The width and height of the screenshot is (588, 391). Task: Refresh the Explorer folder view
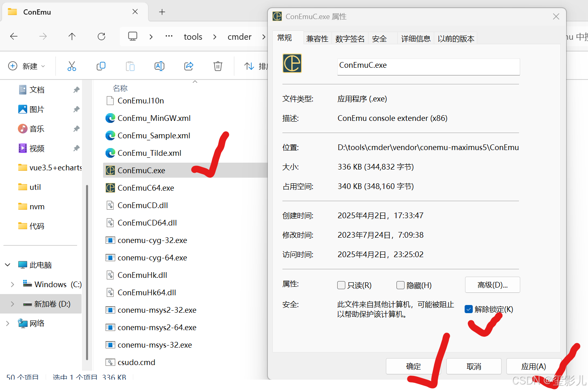pyautogui.click(x=101, y=37)
